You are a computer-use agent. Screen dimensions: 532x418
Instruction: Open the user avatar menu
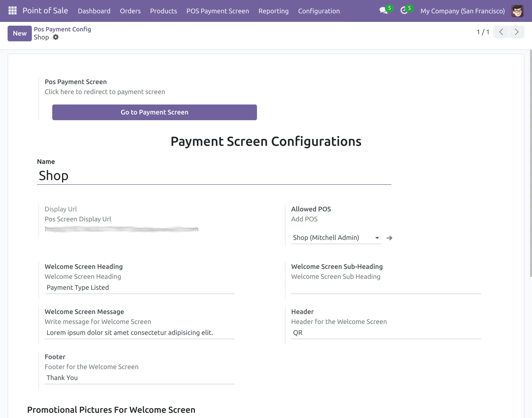click(x=517, y=10)
